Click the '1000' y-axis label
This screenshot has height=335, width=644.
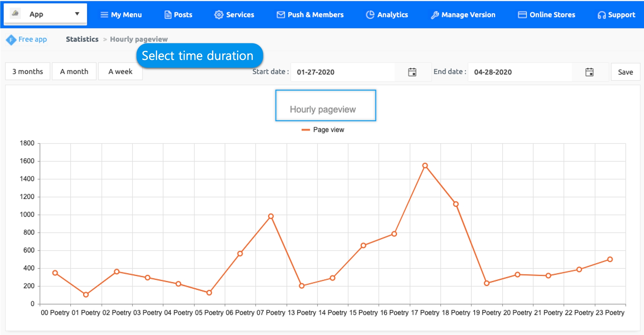(27, 215)
